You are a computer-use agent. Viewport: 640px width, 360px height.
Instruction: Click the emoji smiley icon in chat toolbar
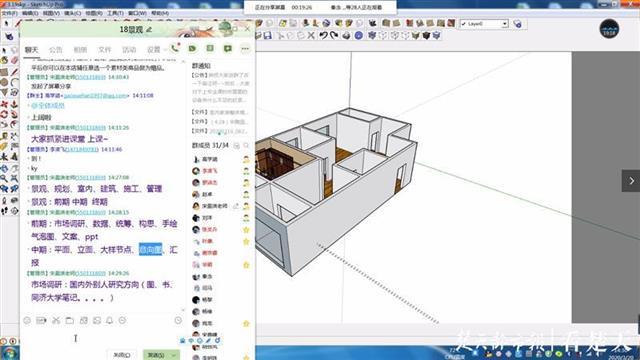point(27,321)
